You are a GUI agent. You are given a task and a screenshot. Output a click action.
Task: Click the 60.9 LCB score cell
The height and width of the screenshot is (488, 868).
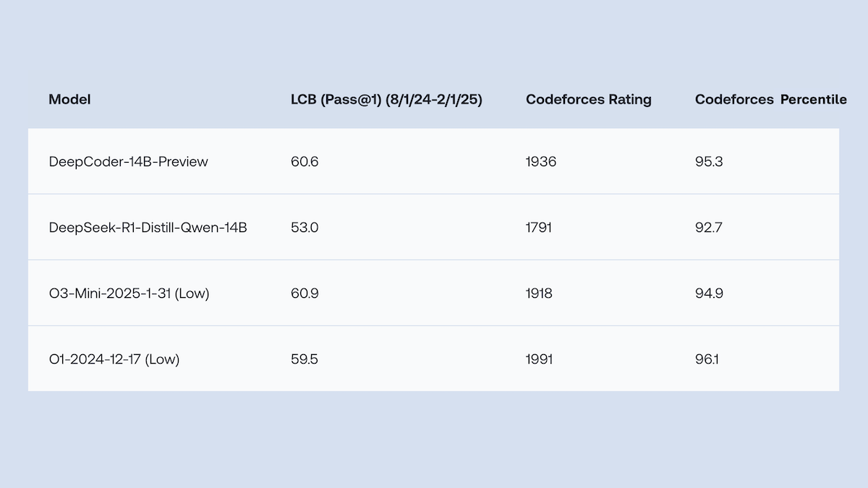coord(305,294)
